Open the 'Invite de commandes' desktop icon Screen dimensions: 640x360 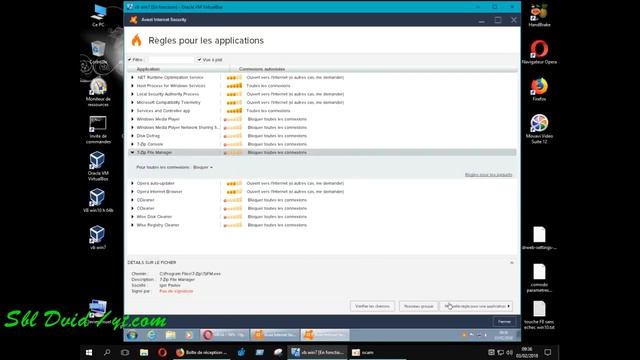(98, 129)
